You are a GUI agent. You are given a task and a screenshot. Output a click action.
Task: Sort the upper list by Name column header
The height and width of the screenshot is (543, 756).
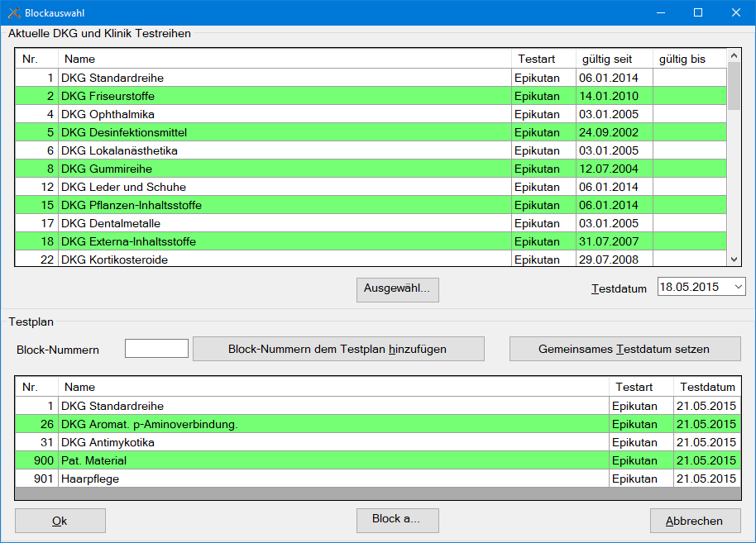point(285,59)
